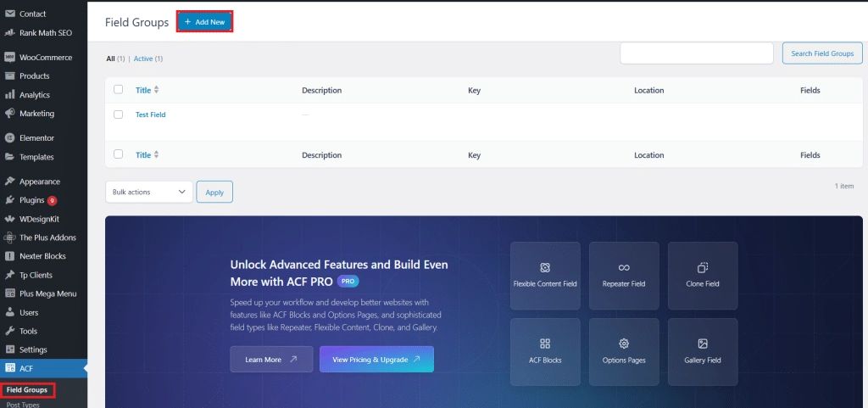This screenshot has height=408, width=868.
Task: Sort by Title using header sort arrows
Action: [x=156, y=90]
